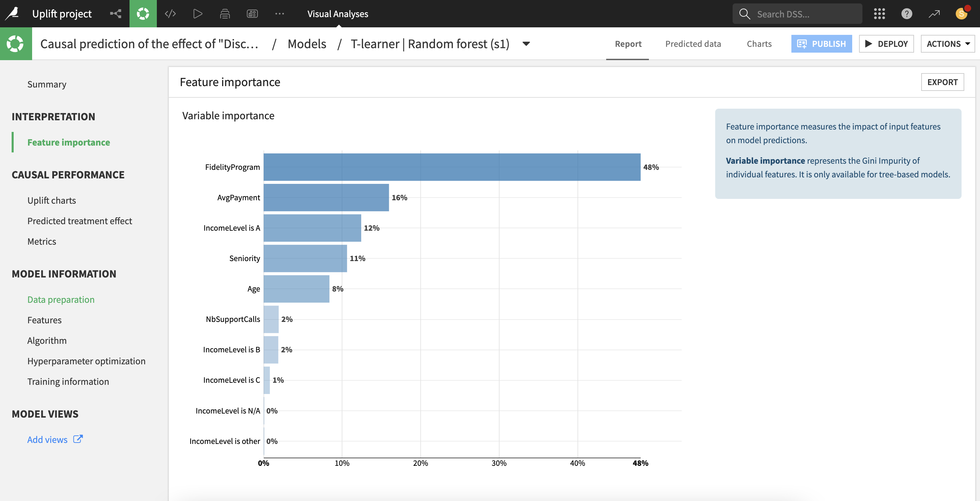Open Uplift charts in sidebar
The image size is (980, 501).
click(51, 200)
